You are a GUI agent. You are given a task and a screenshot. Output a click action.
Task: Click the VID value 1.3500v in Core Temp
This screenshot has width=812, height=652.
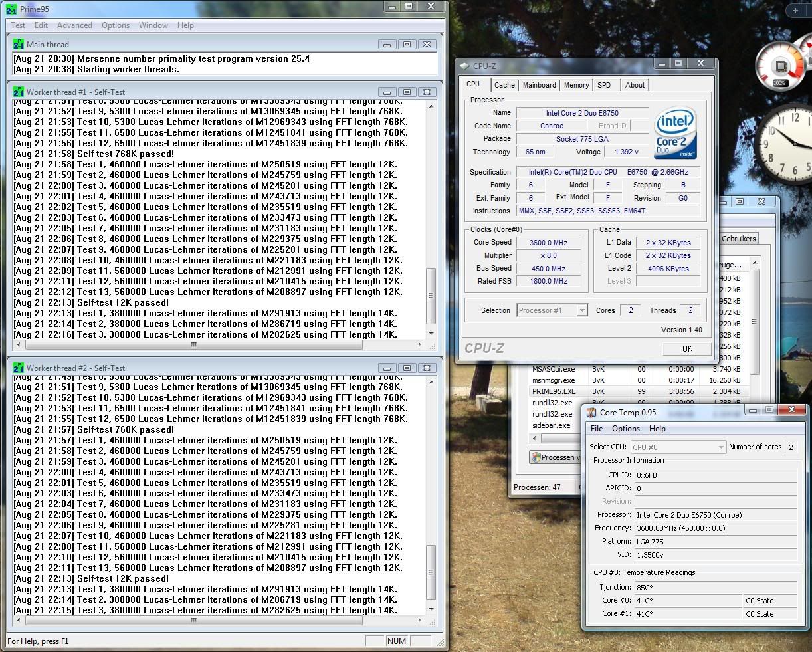click(x=716, y=554)
